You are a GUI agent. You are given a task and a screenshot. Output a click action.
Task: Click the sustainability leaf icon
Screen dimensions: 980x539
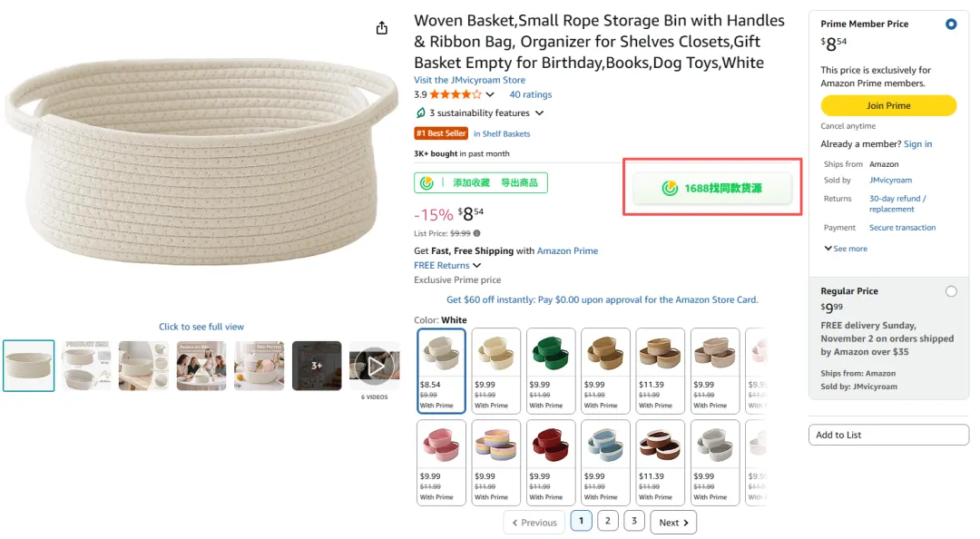(x=420, y=113)
